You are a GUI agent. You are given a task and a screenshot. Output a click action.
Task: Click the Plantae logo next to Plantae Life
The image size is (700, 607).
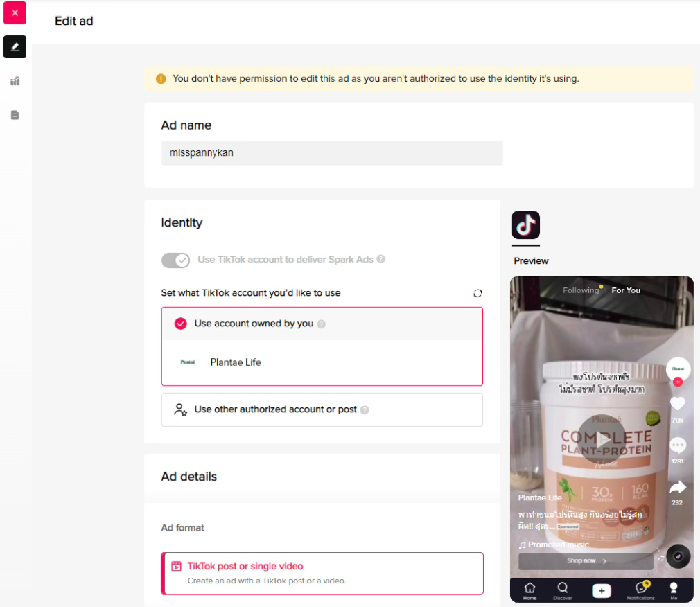pos(188,362)
